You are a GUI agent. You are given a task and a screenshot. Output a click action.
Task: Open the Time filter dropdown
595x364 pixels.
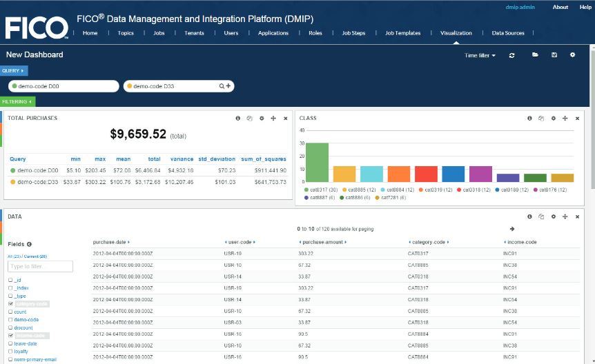tap(480, 56)
